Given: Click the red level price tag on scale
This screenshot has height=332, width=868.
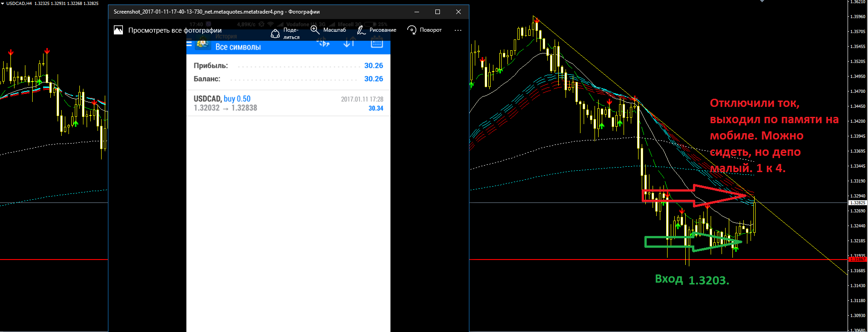Looking at the screenshot, I should [858, 260].
